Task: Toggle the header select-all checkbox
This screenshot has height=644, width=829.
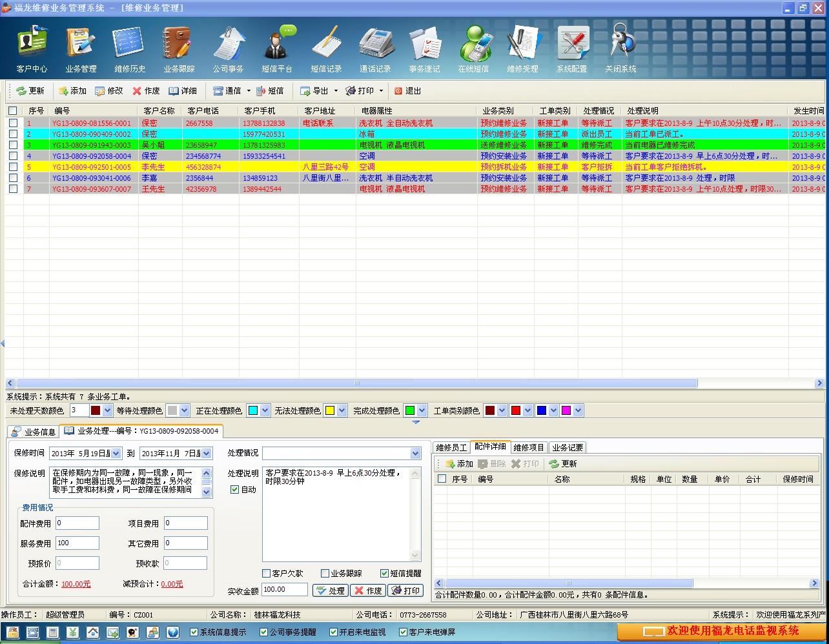Action: coord(13,110)
